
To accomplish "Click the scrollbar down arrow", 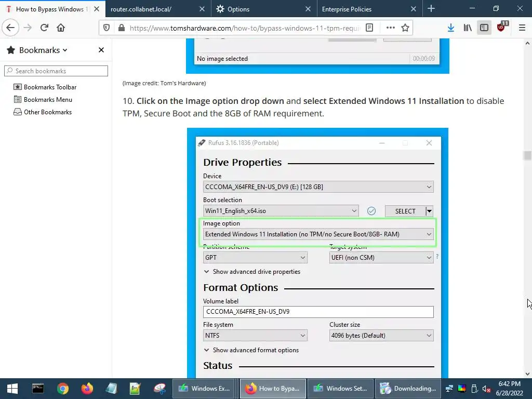I will click(x=527, y=374).
